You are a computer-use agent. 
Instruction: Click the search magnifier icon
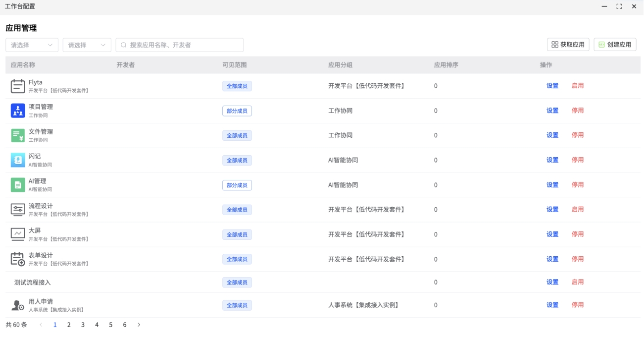(x=124, y=45)
